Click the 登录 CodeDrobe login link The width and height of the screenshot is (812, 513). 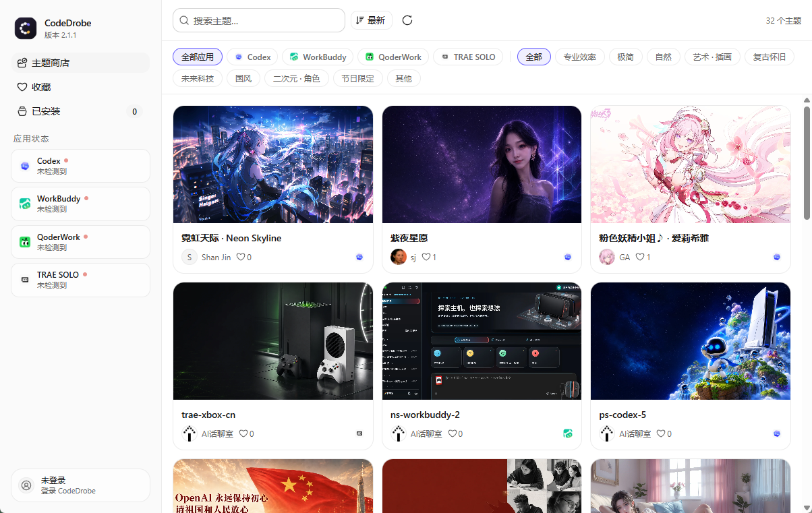67,491
